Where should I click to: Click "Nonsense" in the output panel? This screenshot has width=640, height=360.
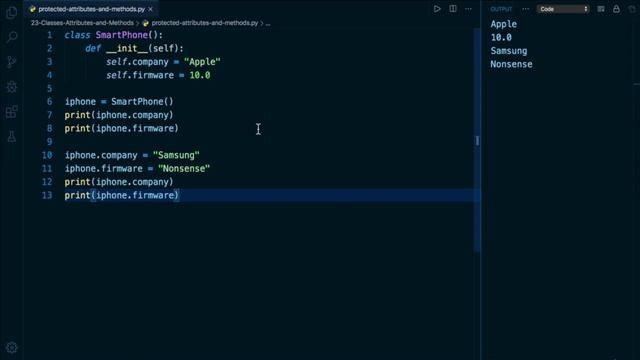pos(511,64)
